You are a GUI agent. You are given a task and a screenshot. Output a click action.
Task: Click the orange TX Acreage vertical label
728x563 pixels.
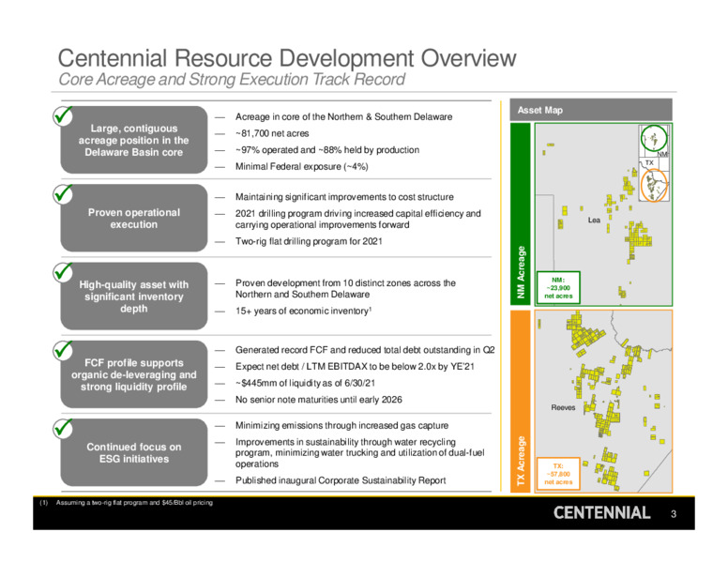click(x=520, y=402)
